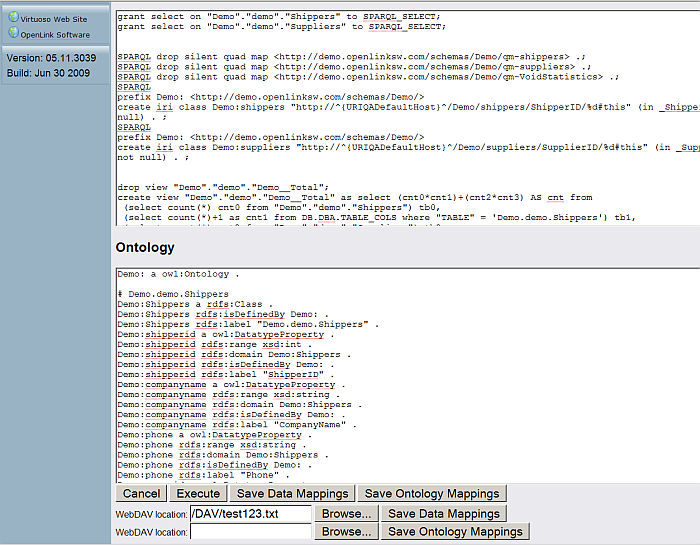Click Browse next to empty WebDAV field

point(347,532)
